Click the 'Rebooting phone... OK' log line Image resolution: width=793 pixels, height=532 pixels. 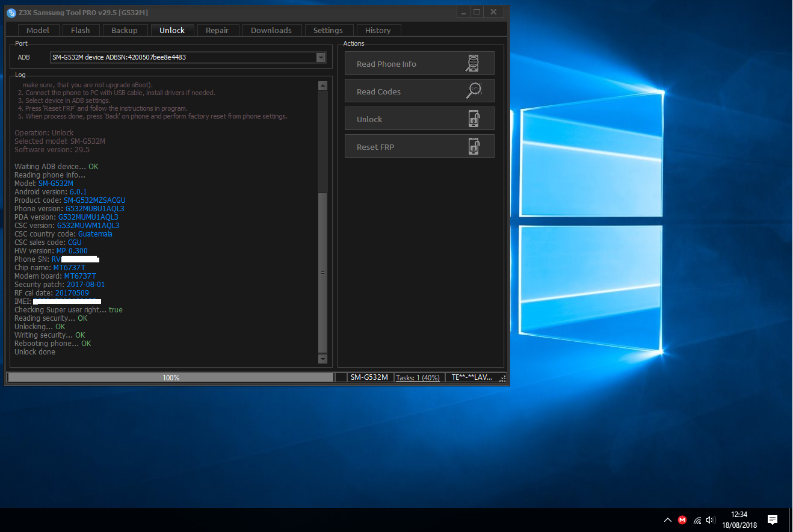tap(53, 344)
